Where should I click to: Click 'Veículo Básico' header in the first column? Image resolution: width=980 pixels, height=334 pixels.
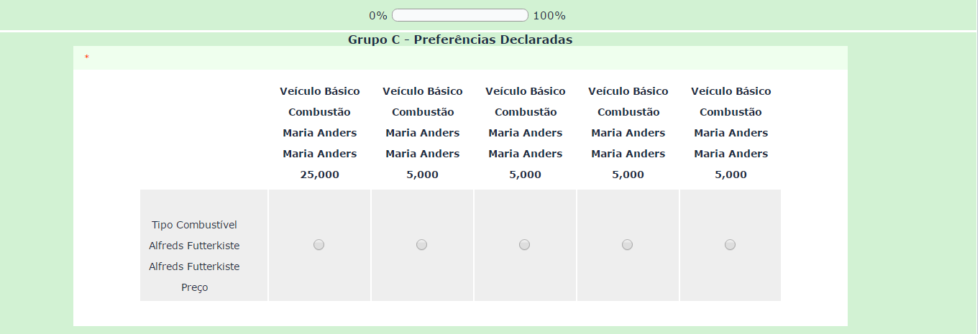click(x=320, y=91)
